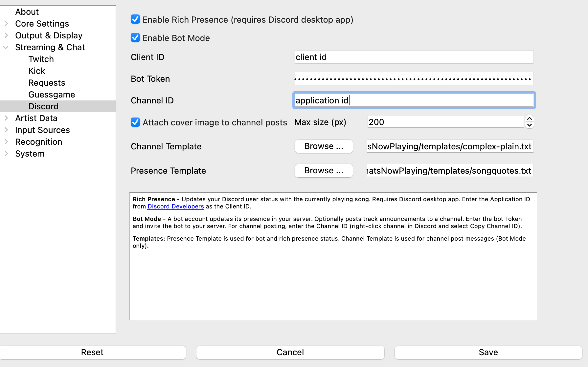
Task: Select the Twitch settings page
Action: (x=41, y=59)
